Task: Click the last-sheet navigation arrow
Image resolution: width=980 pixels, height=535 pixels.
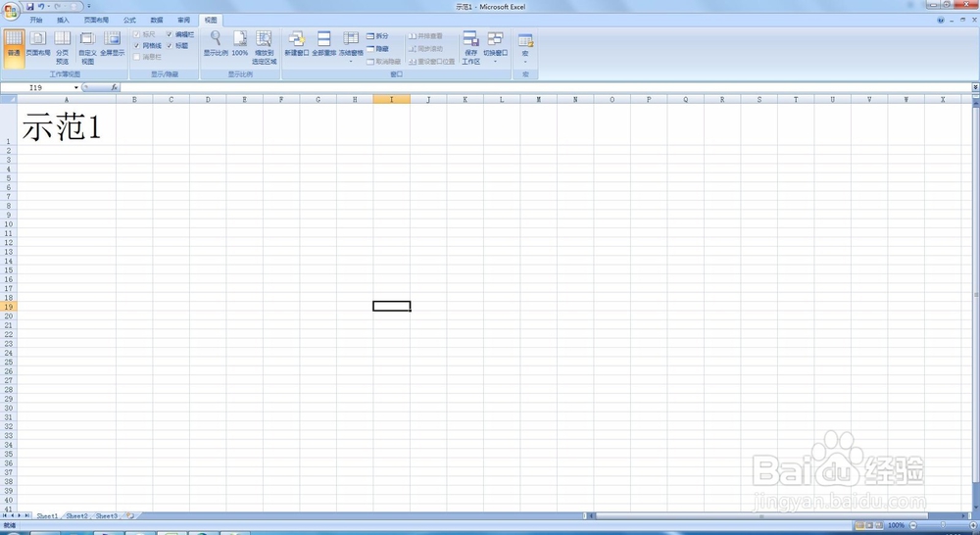Action: point(26,515)
